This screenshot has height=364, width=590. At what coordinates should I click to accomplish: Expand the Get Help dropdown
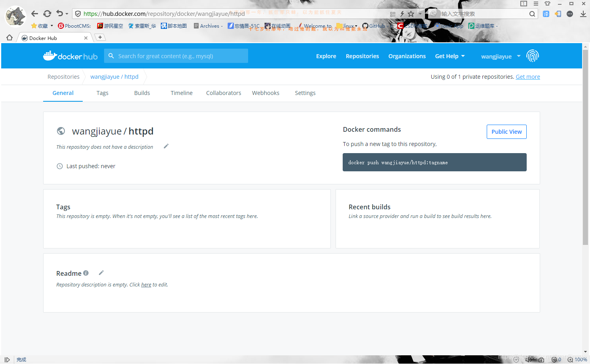(450, 56)
